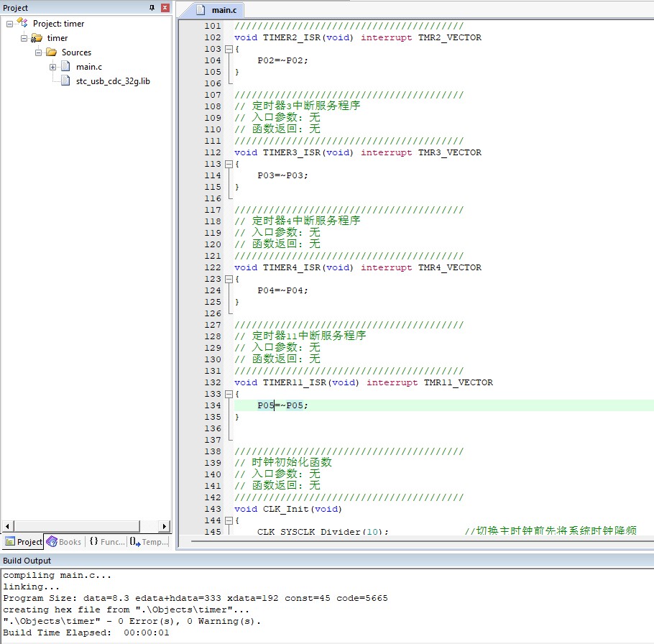
Task: Click the folder icon beside Sources
Action: point(51,52)
